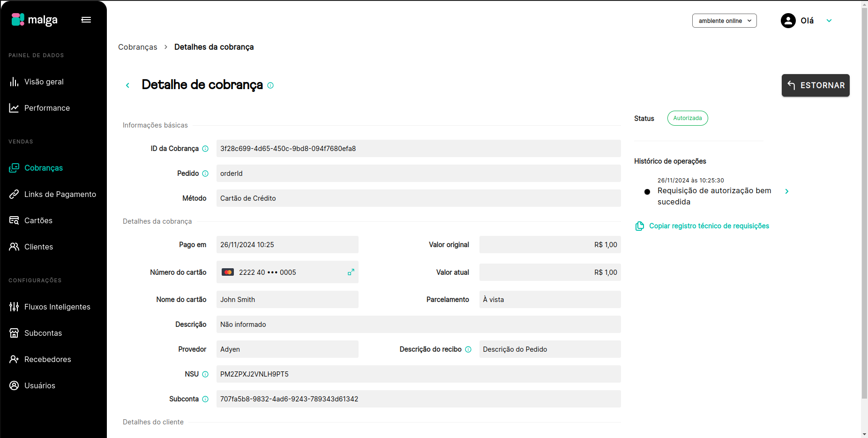Click the Pago em date field
Viewport: 868px width, 438px height.
[287, 245]
